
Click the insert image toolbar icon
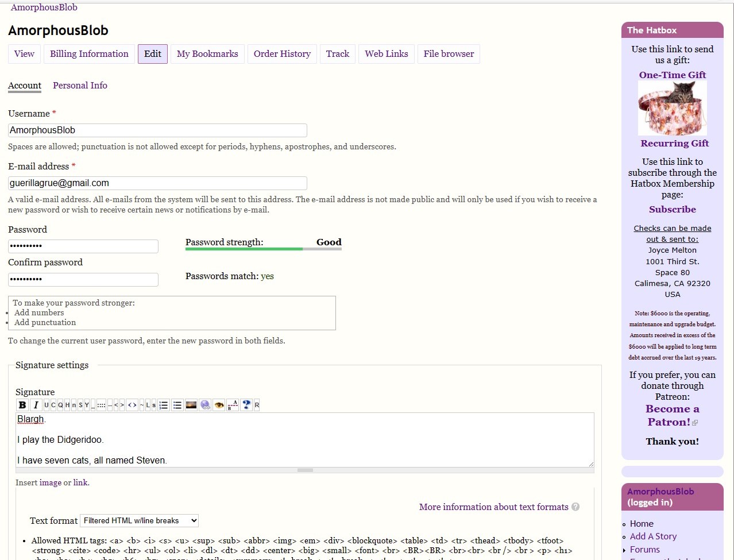[191, 405]
